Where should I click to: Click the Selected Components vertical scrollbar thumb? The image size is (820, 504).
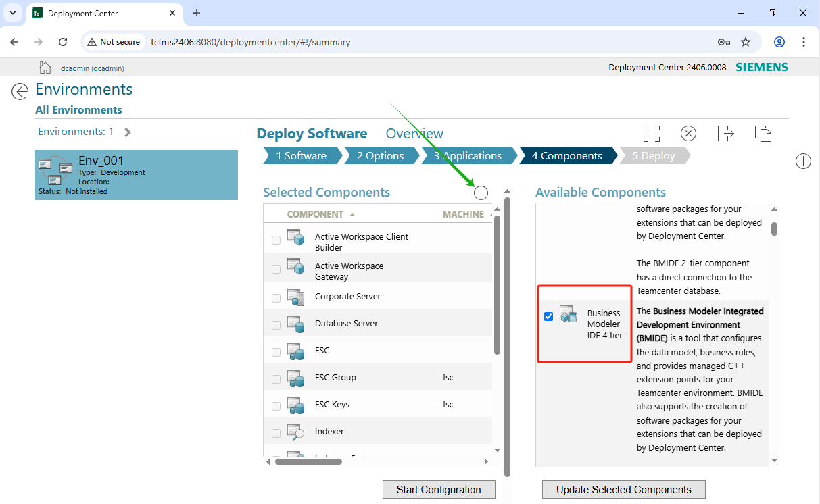[497, 284]
